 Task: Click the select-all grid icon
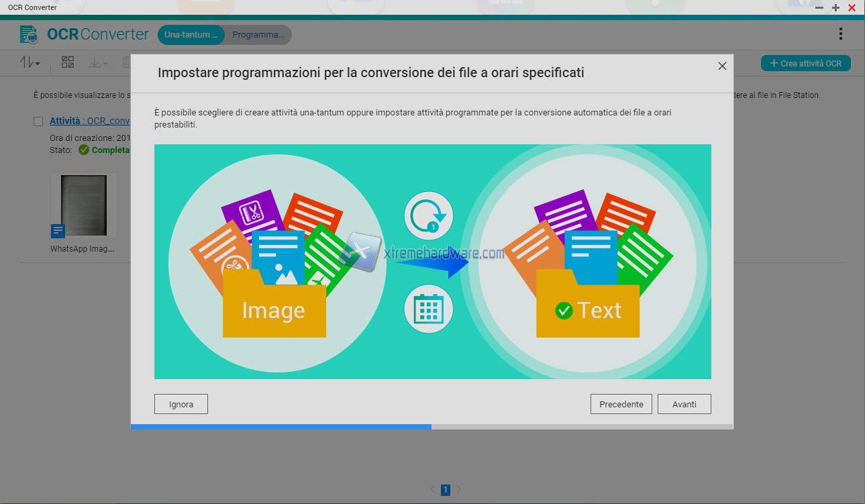point(68,62)
